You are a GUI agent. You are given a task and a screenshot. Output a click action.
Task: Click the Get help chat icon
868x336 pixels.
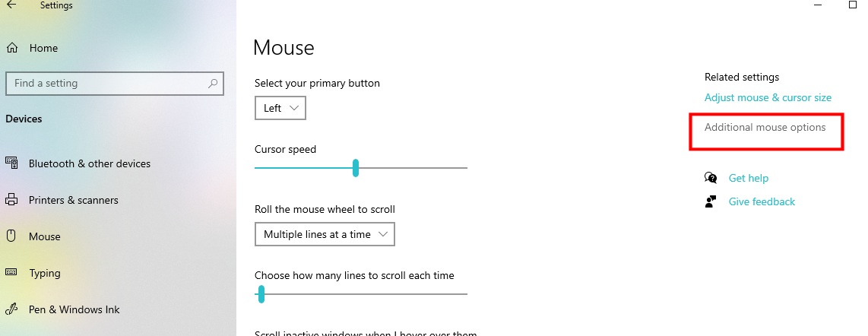[x=711, y=178]
